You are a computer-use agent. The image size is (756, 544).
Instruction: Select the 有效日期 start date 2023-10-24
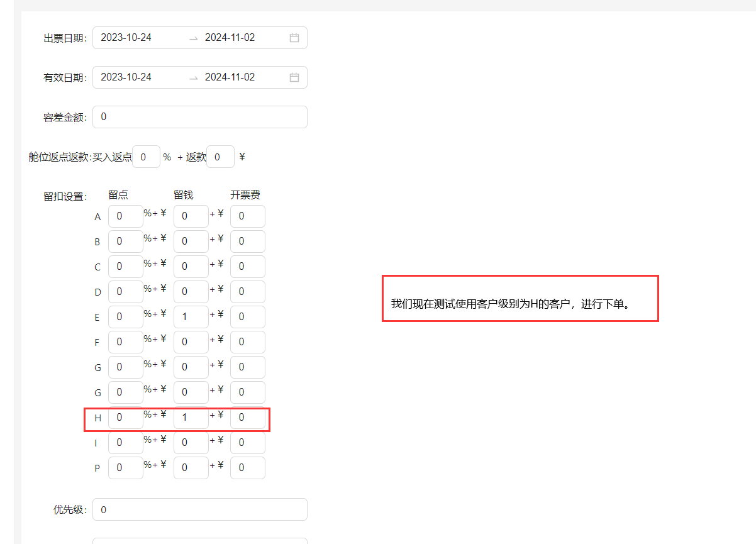pos(126,77)
